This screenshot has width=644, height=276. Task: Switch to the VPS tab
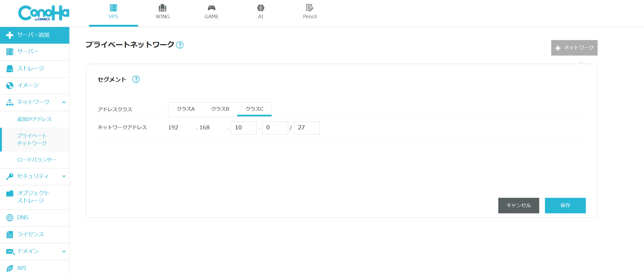pyautogui.click(x=113, y=13)
